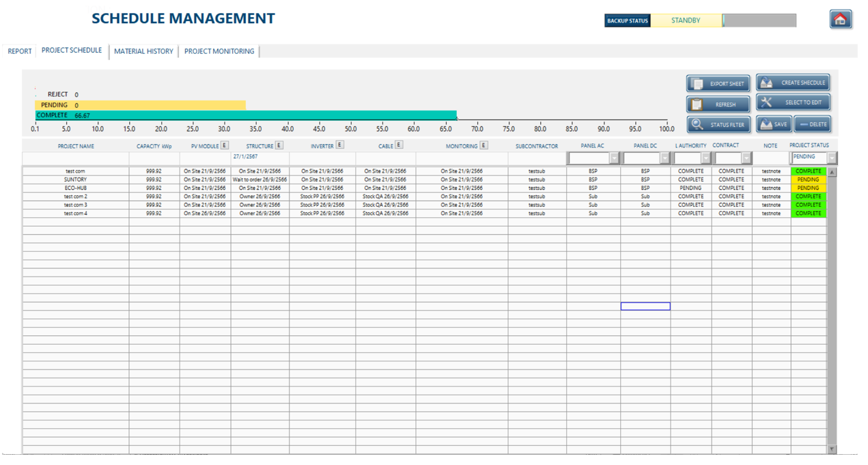Image resolution: width=868 pixels, height=465 pixels.
Task: Open the Project Status filter dropdown
Action: (x=832, y=158)
